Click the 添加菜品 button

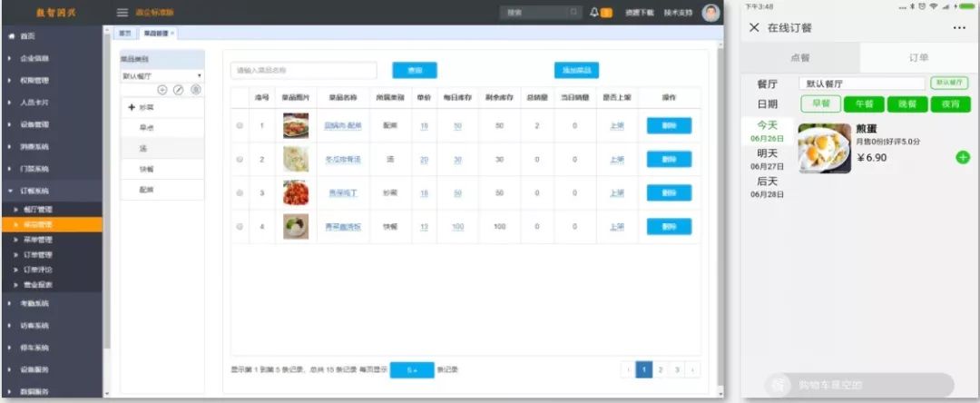pos(576,70)
